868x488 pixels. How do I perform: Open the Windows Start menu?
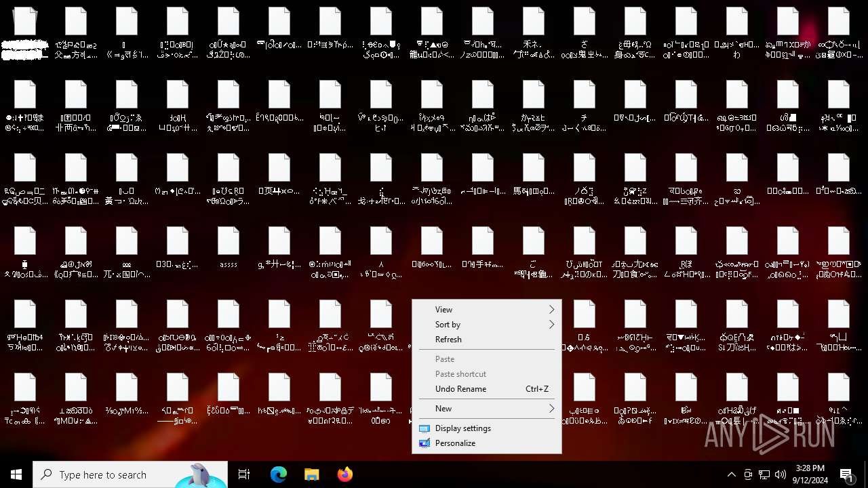[x=16, y=474]
